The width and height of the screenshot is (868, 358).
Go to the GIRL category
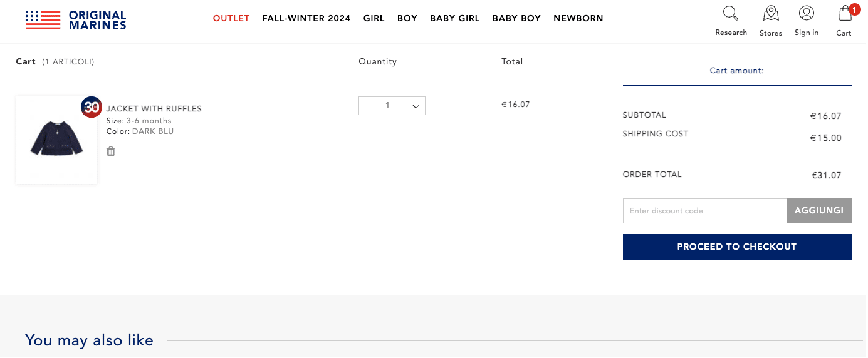374,18
